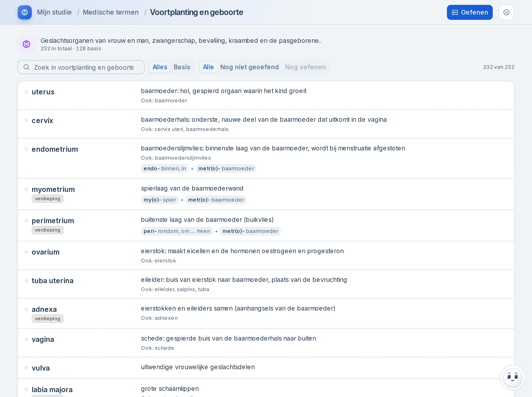Click 'Ook: adnexen' synonym line
The width and height of the screenshot is (532, 397).
click(x=159, y=318)
